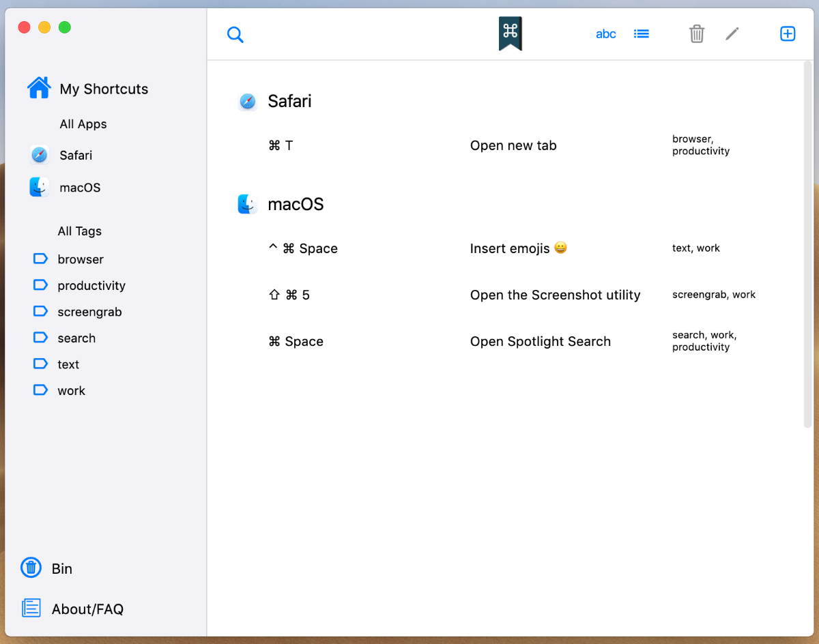The image size is (819, 644).
Task: Select 'Insert emojis' description
Action: [519, 248]
